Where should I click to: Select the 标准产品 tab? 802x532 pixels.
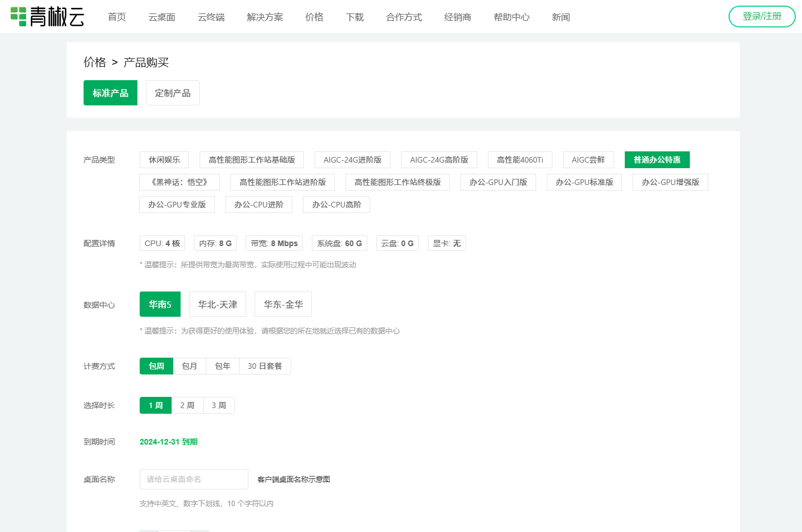point(110,93)
